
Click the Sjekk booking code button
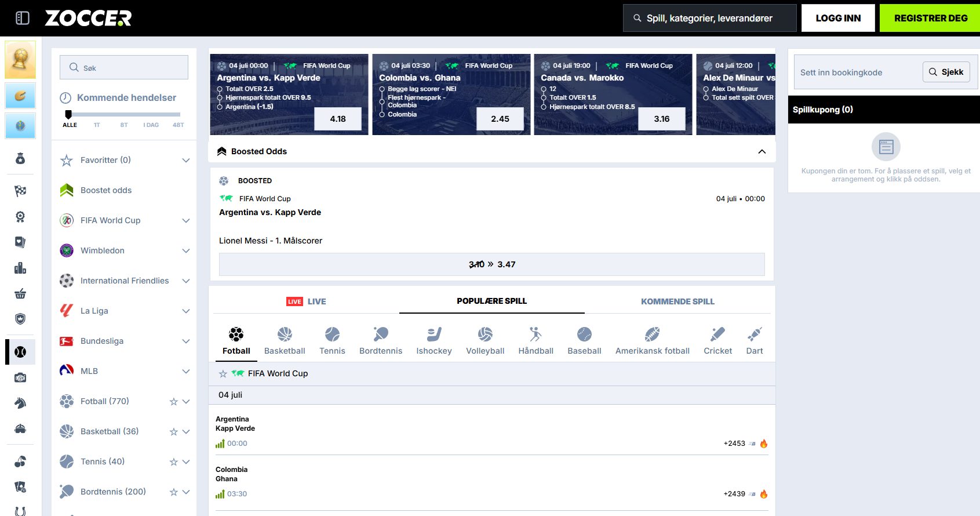click(946, 72)
